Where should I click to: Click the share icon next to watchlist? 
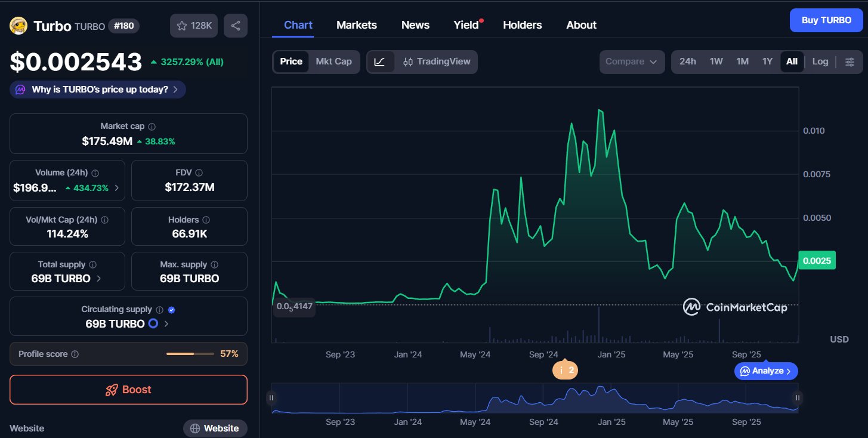(235, 26)
